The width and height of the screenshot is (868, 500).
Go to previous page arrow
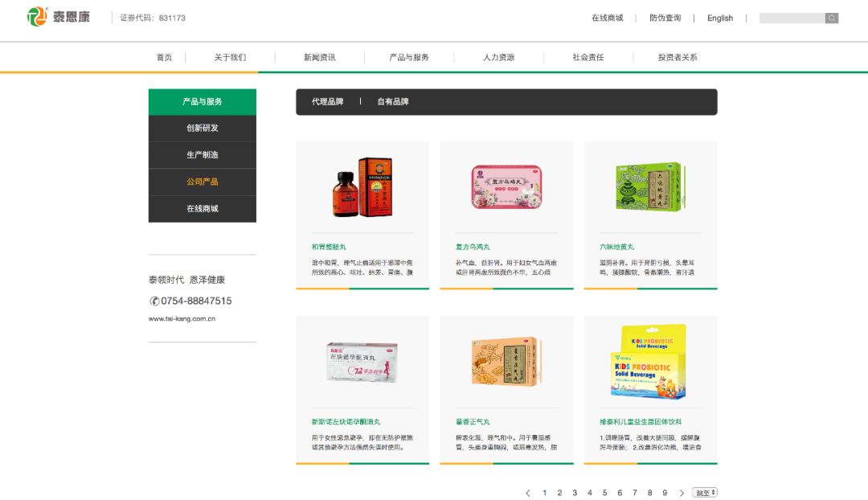pos(528,493)
